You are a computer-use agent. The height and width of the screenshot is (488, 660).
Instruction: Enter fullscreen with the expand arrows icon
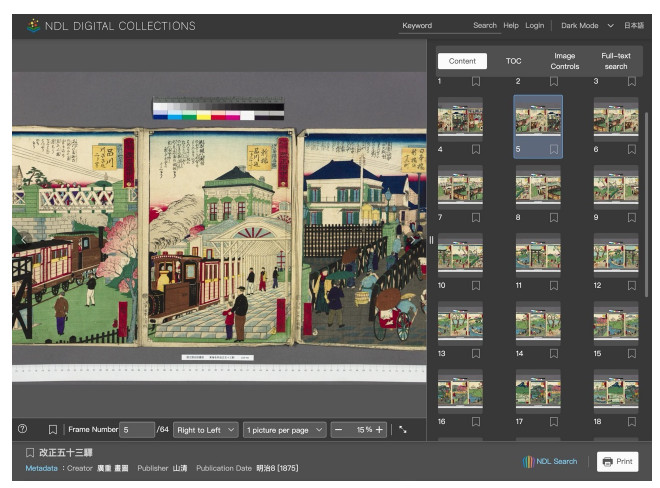(403, 430)
